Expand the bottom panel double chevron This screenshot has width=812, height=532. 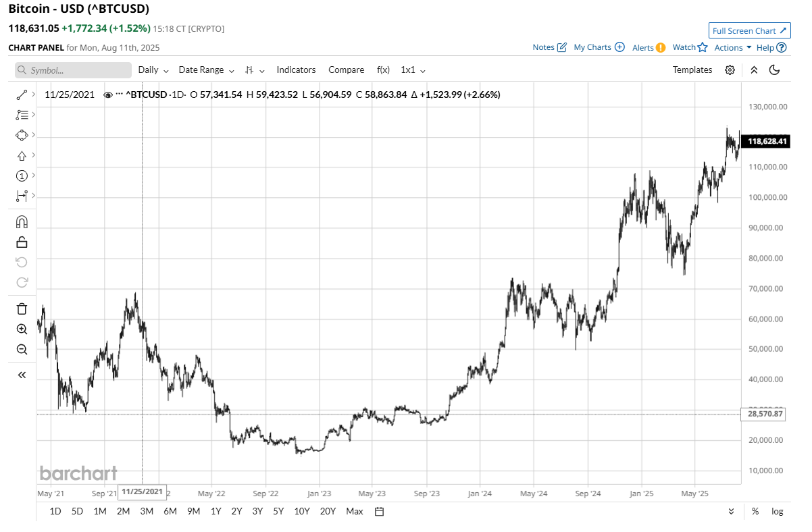pos(731,511)
